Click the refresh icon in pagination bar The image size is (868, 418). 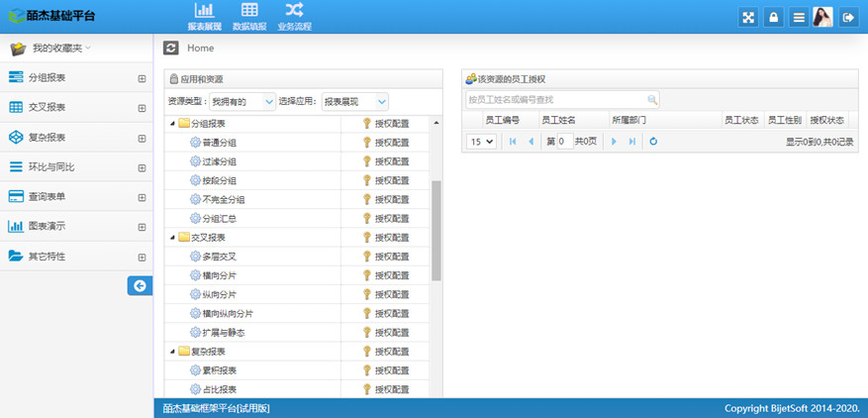pos(653,142)
